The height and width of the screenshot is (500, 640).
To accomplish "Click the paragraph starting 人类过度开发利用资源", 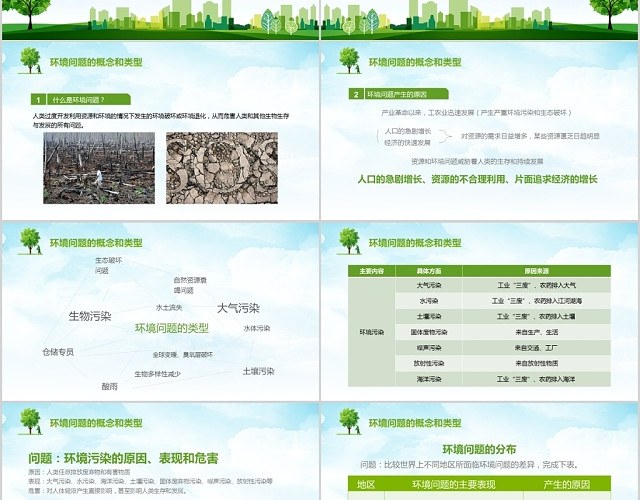I will coord(161,120).
